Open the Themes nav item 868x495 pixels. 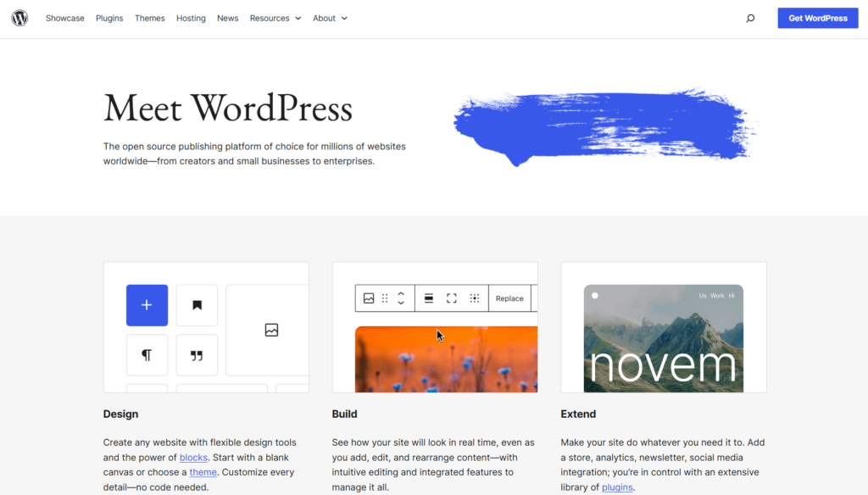(149, 19)
